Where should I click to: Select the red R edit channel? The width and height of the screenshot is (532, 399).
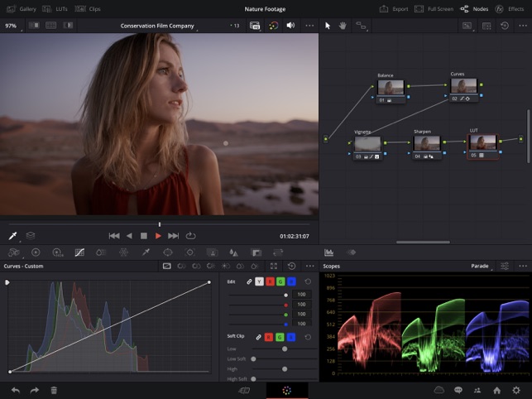point(270,281)
